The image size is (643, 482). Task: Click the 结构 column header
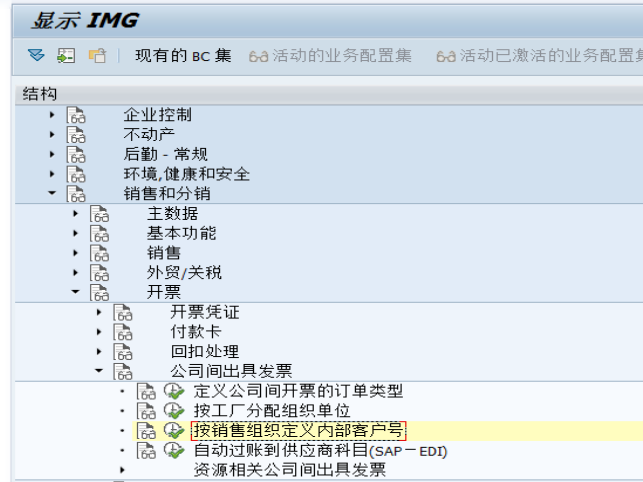click(x=329, y=94)
